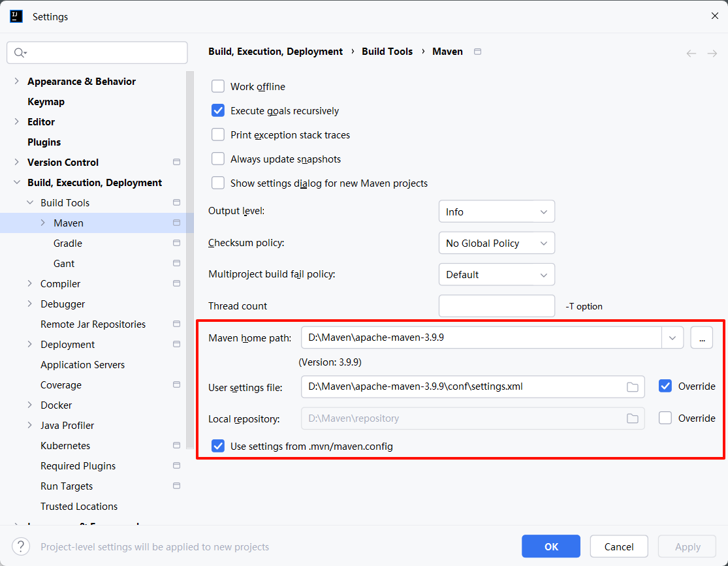Open the Multiproject build fail policy dropdown

click(x=497, y=275)
